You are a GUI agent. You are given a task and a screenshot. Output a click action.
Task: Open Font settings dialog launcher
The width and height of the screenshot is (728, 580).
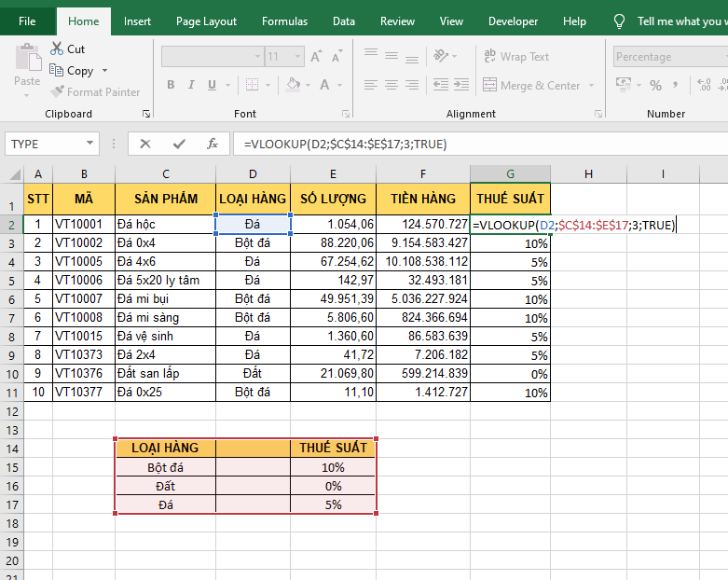pos(346,114)
